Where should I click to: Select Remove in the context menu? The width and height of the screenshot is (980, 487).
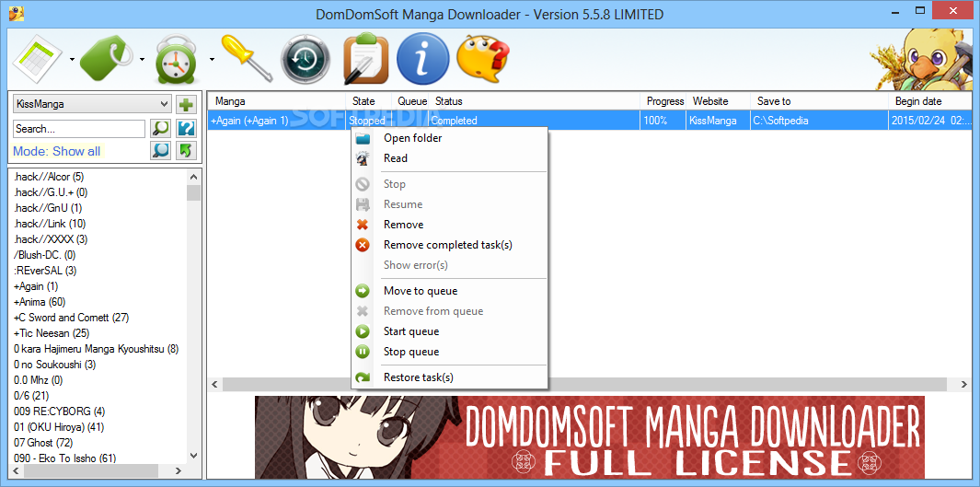click(449, 225)
